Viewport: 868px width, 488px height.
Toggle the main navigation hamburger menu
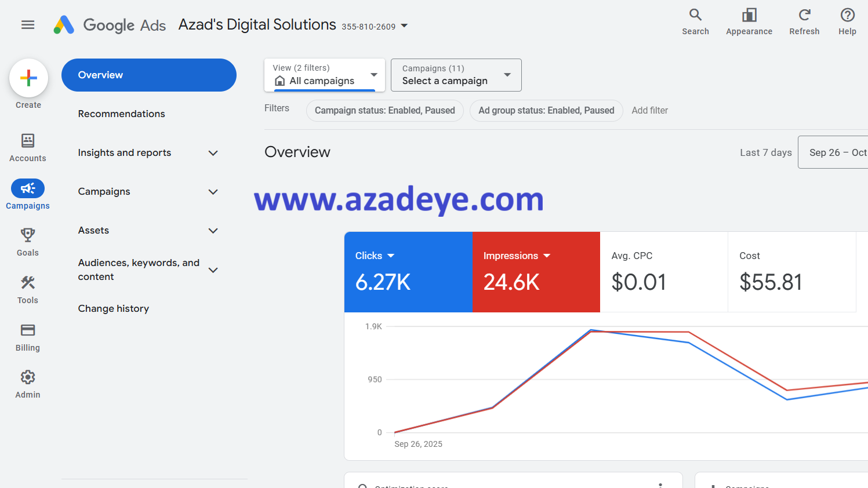(x=27, y=25)
